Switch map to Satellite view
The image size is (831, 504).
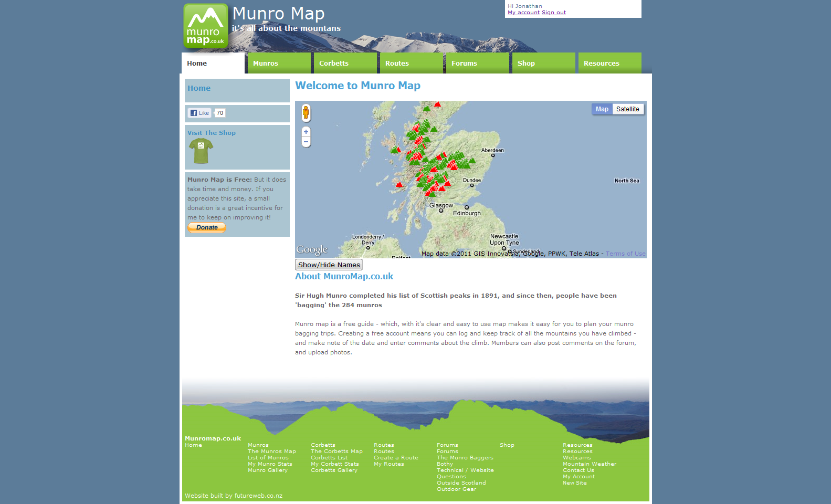[628, 109]
